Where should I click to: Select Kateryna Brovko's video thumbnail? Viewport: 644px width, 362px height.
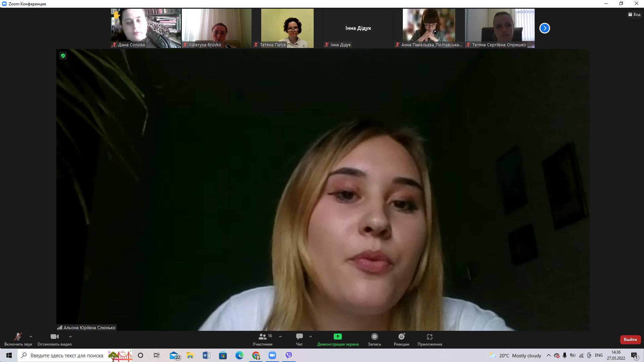coord(217,28)
